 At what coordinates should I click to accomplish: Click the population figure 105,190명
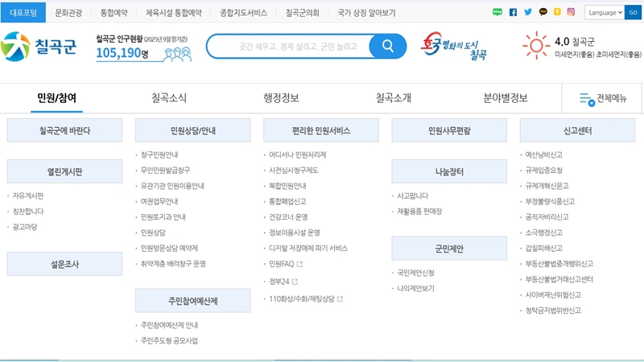[122, 53]
